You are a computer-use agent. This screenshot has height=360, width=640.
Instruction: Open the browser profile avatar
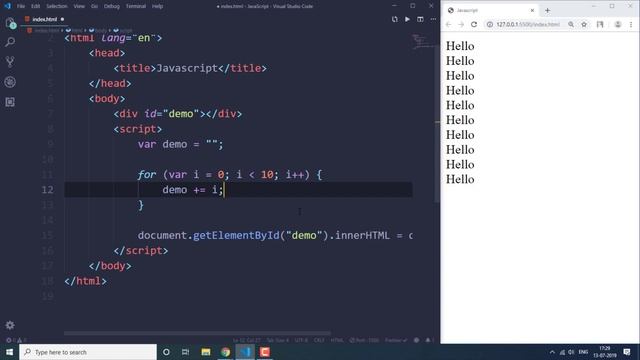tap(618, 24)
